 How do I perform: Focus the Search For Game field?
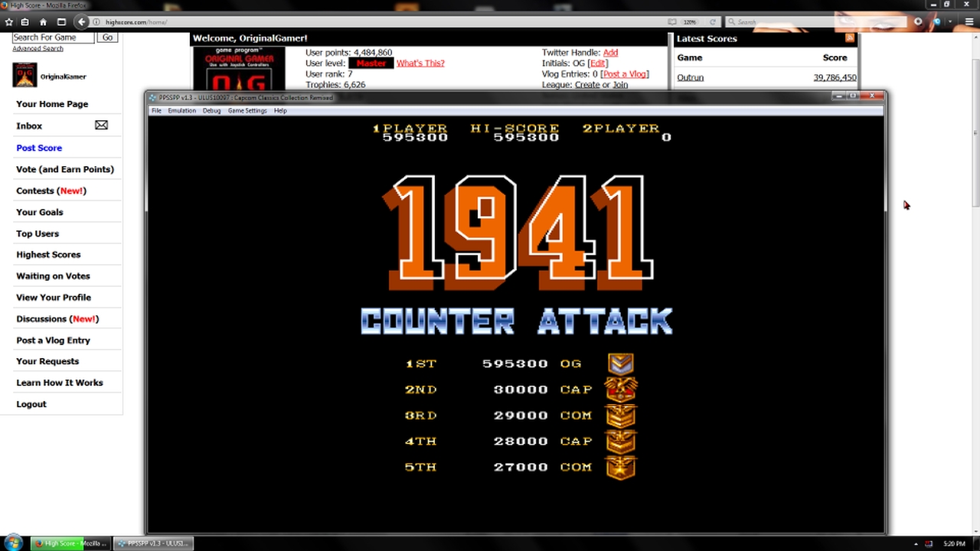53,37
